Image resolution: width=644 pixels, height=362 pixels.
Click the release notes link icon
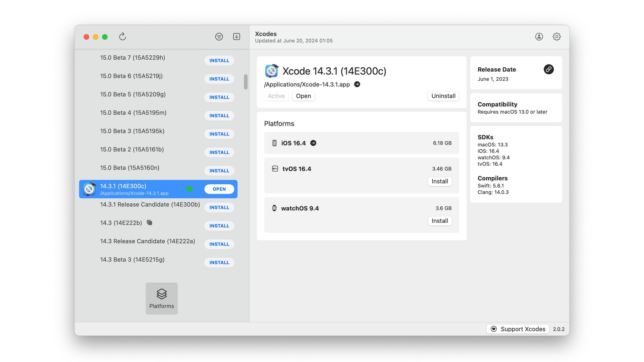549,69
